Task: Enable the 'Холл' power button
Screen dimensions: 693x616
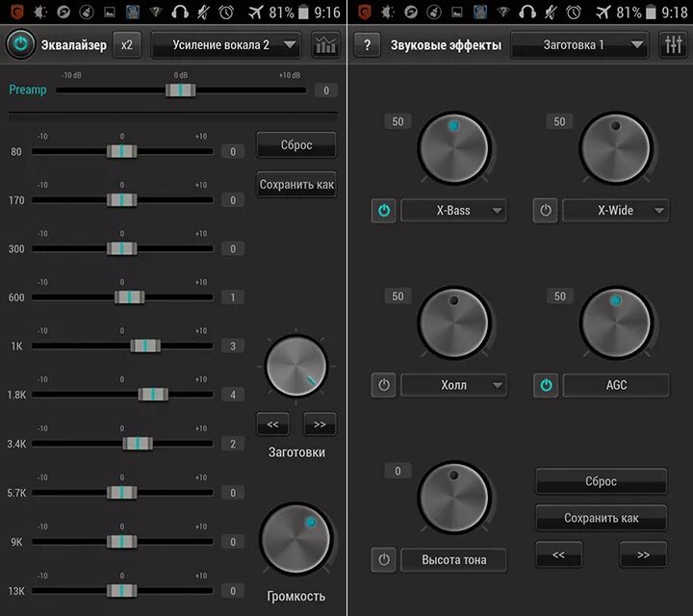Action: pyautogui.click(x=384, y=385)
